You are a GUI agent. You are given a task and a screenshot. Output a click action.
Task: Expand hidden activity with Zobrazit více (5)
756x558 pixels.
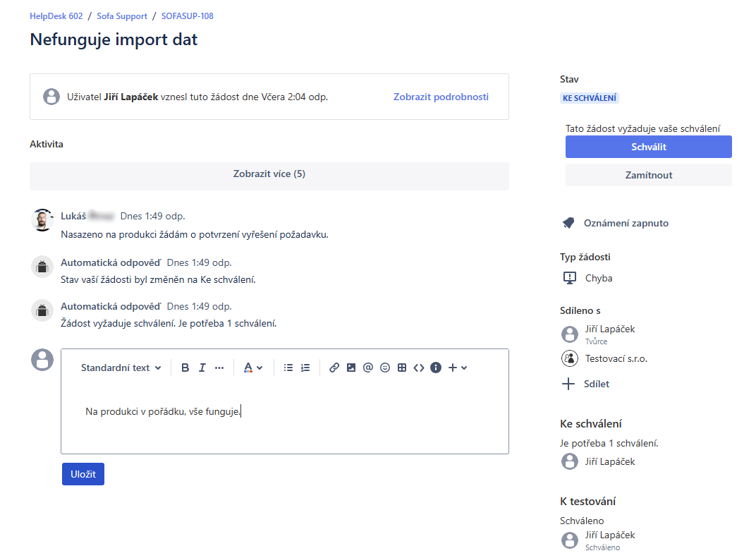coord(269,174)
